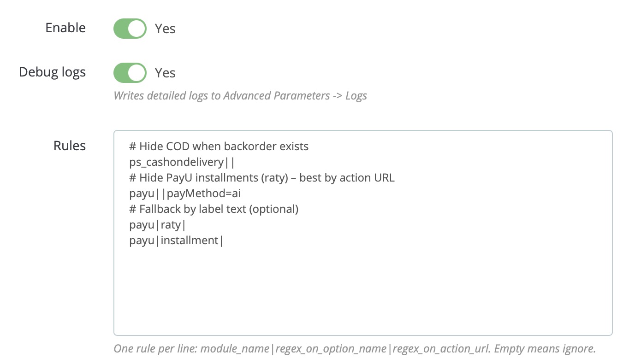This screenshot has width=629, height=364.
Task: Click the Yes text beside Enable toggle
Action: pos(165,29)
